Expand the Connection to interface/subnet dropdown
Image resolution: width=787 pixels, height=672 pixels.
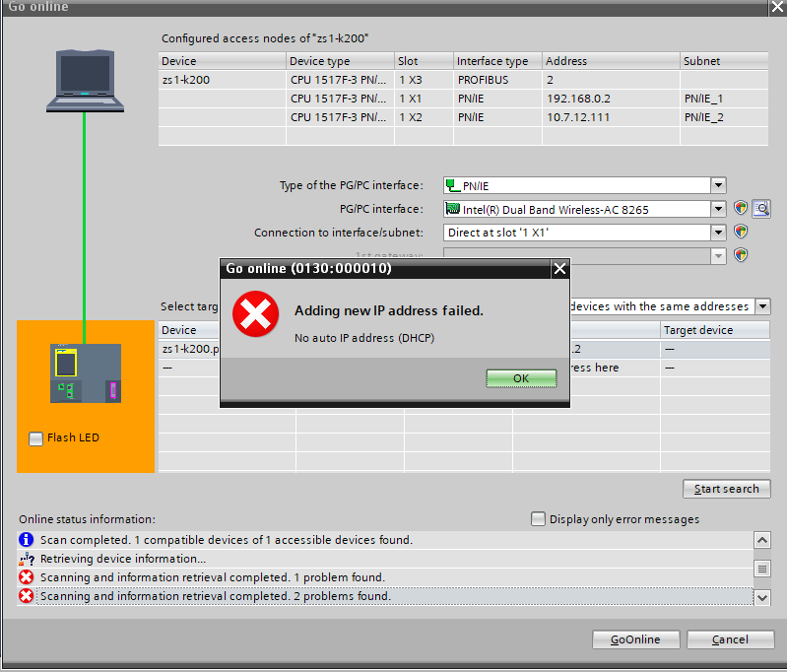pyautogui.click(x=718, y=232)
